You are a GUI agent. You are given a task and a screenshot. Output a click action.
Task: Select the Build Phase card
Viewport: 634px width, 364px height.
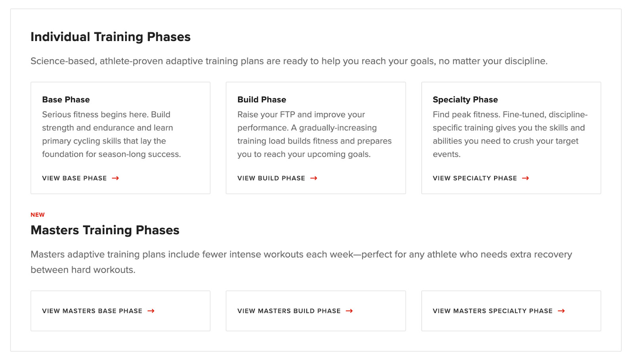315,138
